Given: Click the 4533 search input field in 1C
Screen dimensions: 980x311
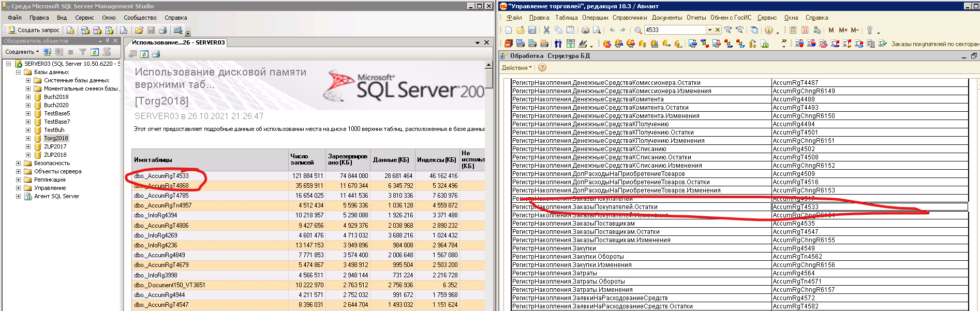Looking at the screenshot, I should pos(675,30).
